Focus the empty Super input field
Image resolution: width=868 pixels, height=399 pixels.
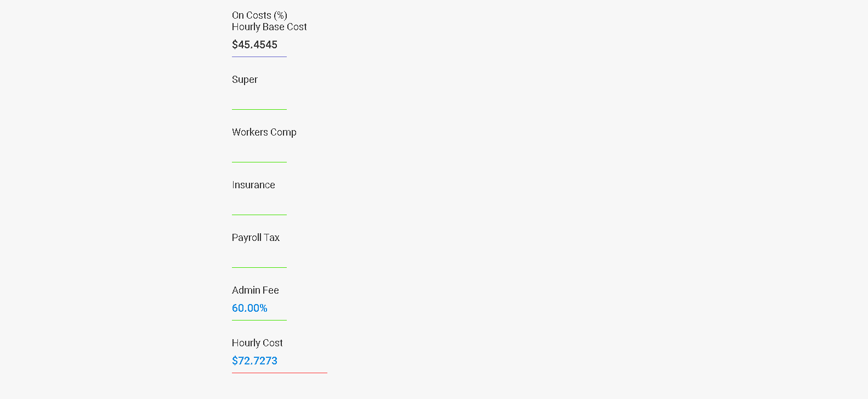pyautogui.click(x=259, y=98)
